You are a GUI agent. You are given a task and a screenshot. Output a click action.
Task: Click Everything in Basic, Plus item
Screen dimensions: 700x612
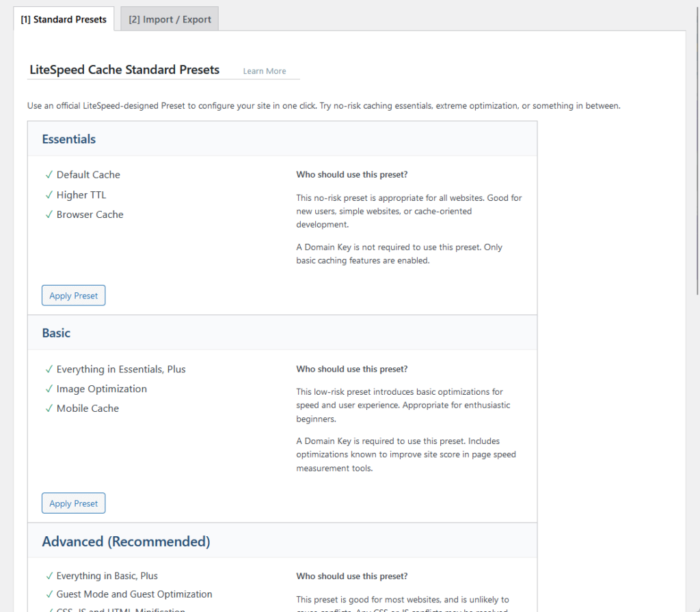tap(107, 576)
